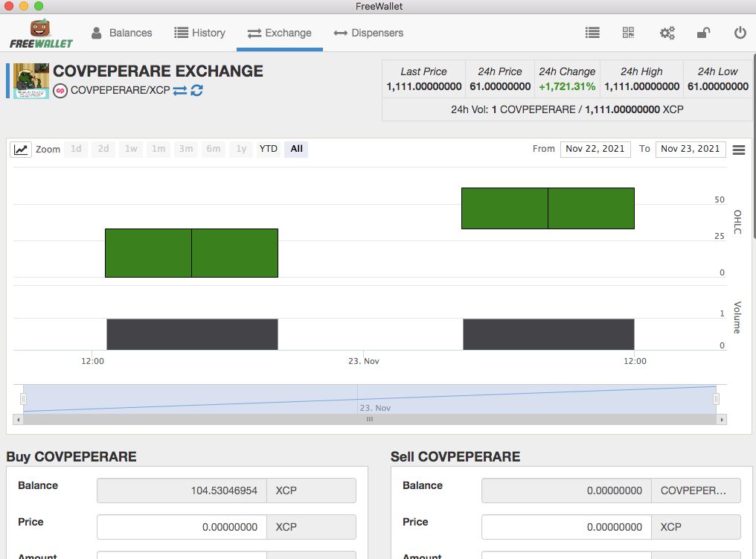Refresh the market data with circular arrows icon
Viewport: 756px width, 559px height.
tap(196, 90)
